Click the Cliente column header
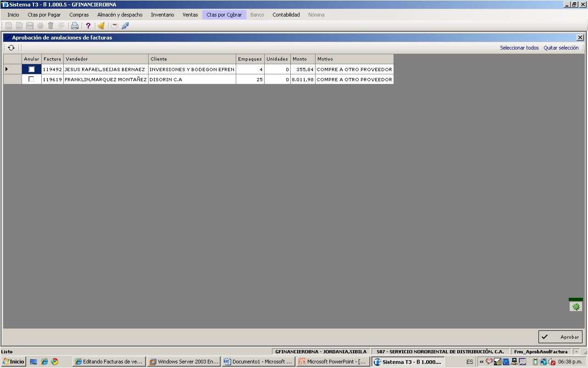This screenshot has width=588, height=368. tap(192, 59)
